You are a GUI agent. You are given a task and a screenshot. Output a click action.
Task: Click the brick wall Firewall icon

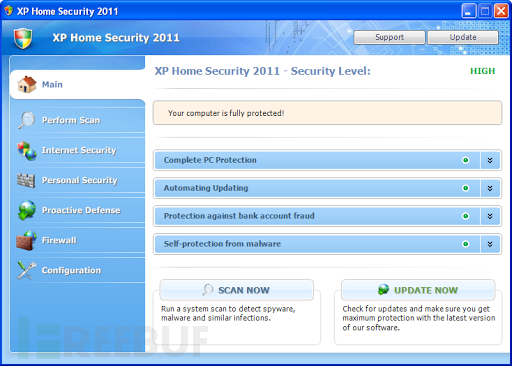[26, 240]
